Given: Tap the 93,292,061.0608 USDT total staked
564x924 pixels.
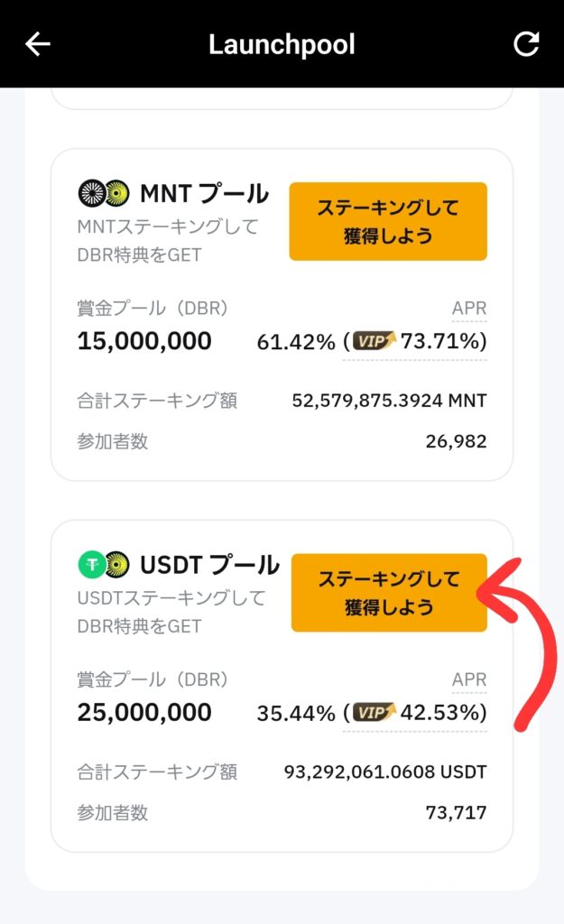Looking at the screenshot, I should [385, 772].
